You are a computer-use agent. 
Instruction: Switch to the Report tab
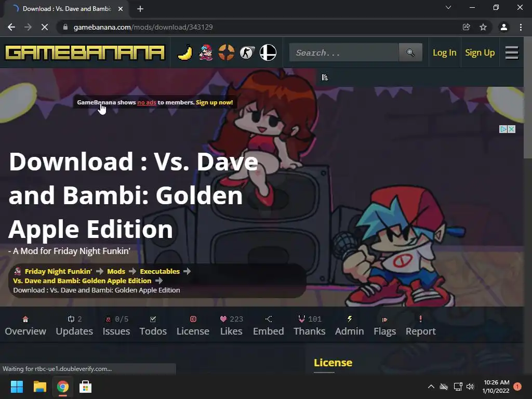421,325
